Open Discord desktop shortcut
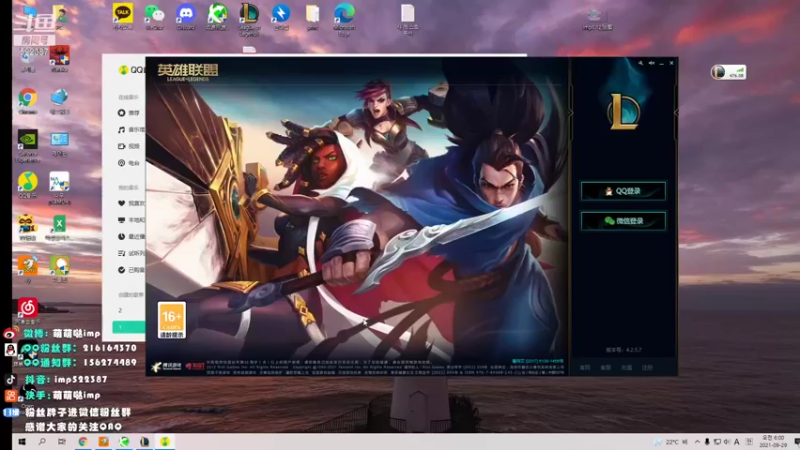The image size is (800, 450). [186, 16]
